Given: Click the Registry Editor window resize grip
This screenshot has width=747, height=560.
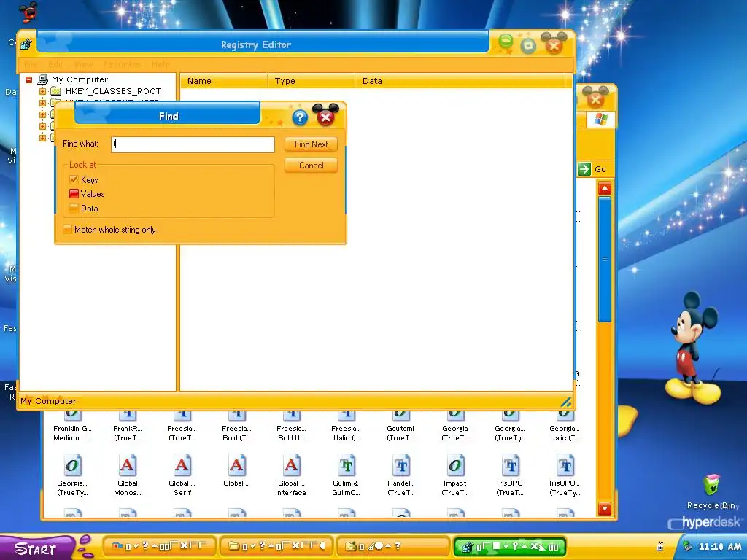Looking at the screenshot, I should coord(566,402).
